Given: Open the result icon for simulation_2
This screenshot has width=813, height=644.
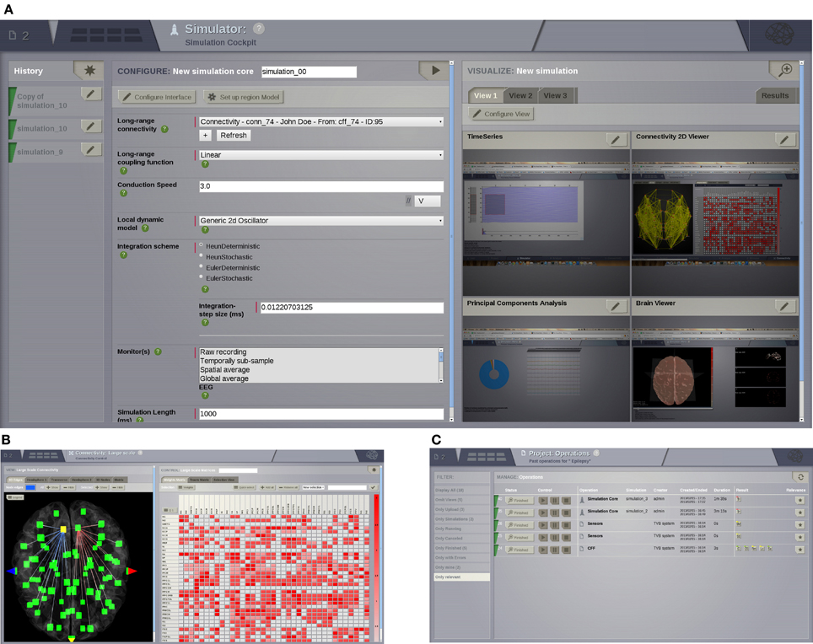Looking at the screenshot, I should (738, 512).
